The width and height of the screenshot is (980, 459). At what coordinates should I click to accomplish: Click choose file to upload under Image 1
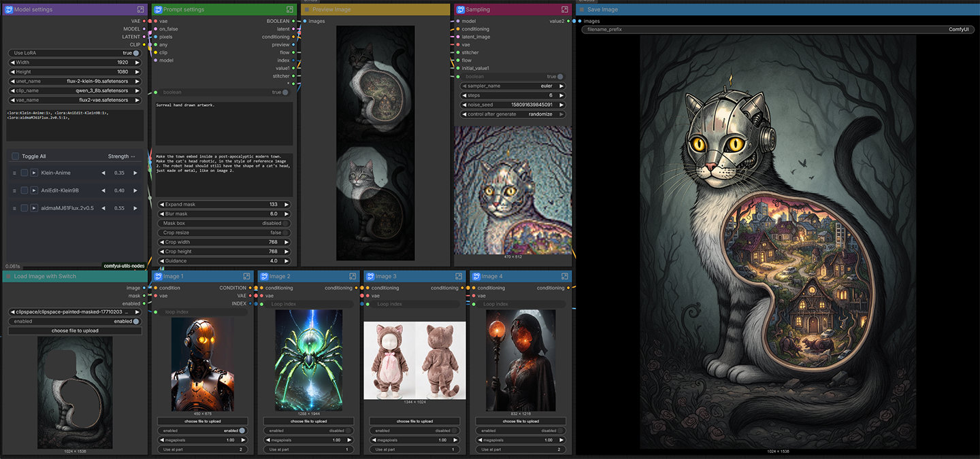tap(201, 421)
